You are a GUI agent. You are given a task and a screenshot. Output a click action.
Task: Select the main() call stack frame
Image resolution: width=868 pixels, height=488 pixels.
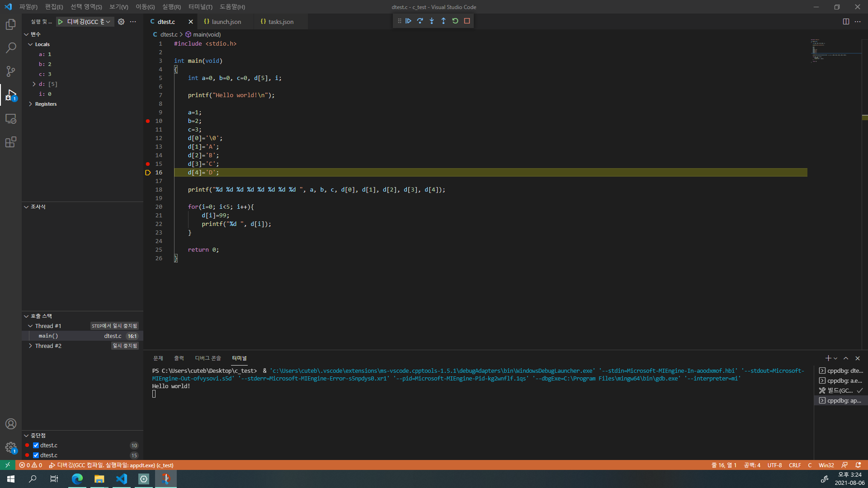pos(48,336)
